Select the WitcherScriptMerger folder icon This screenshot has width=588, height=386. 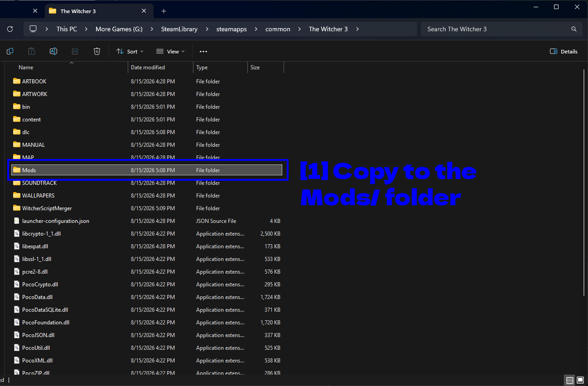click(x=17, y=208)
